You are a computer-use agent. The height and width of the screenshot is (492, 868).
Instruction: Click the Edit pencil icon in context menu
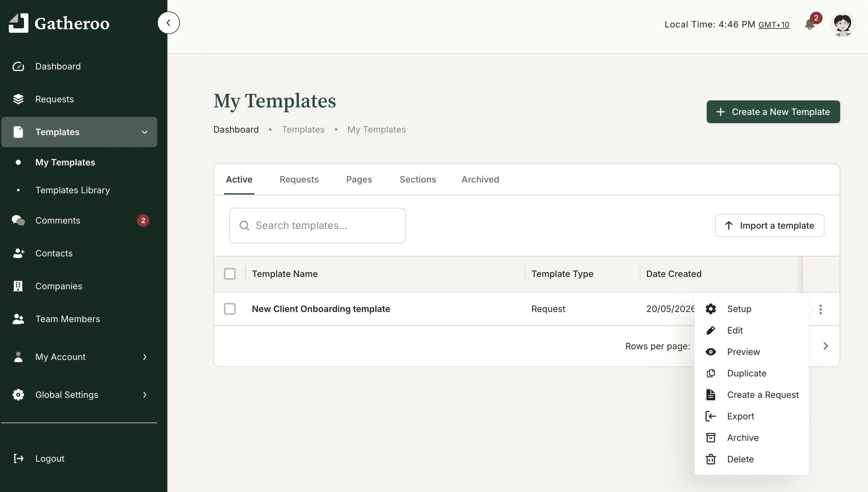coord(710,330)
